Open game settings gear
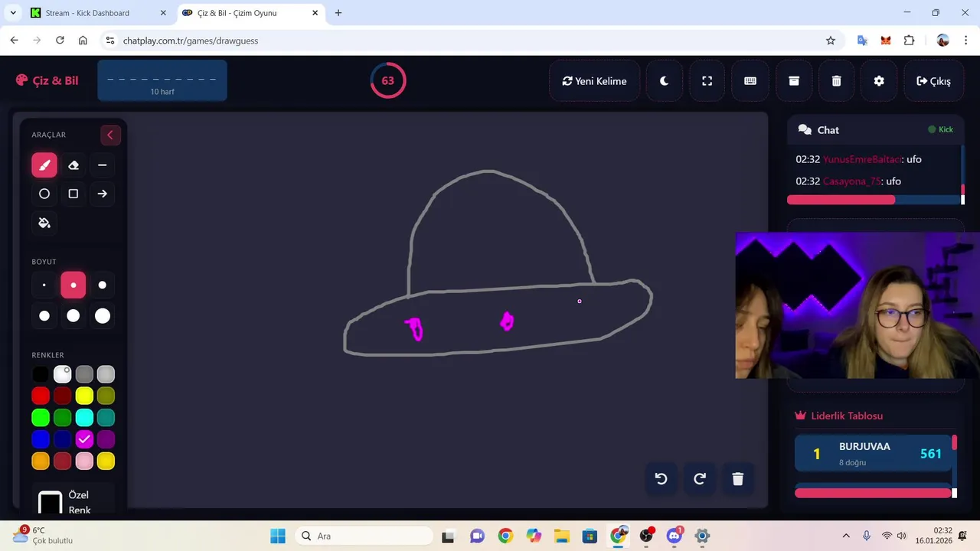 879,81
